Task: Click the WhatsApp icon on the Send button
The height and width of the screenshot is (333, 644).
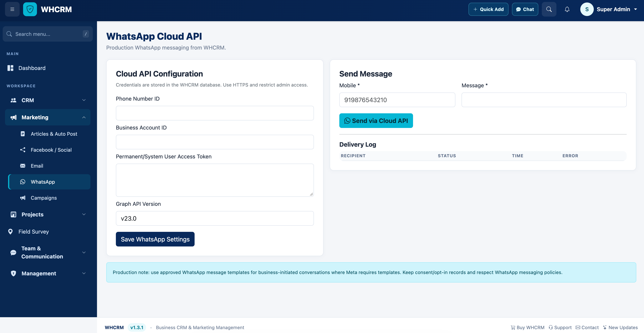Action: click(x=347, y=121)
